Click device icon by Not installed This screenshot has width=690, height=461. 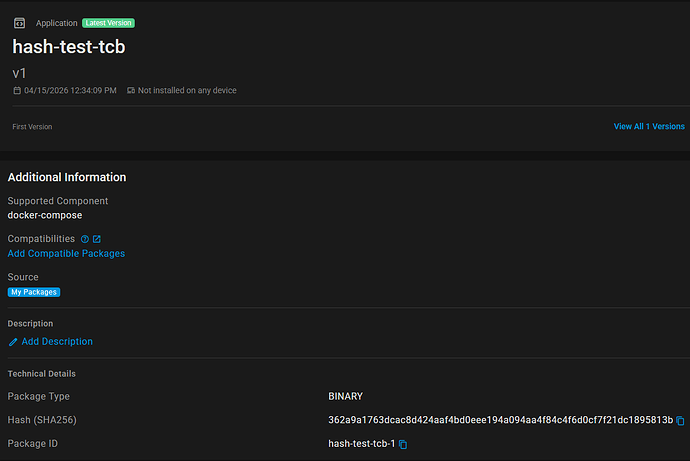point(131,90)
